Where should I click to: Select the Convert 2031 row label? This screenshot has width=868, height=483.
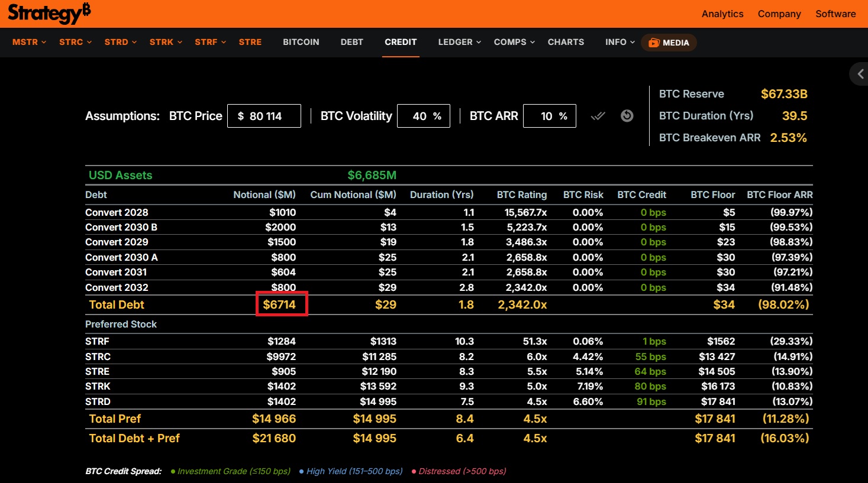(116, 272)
